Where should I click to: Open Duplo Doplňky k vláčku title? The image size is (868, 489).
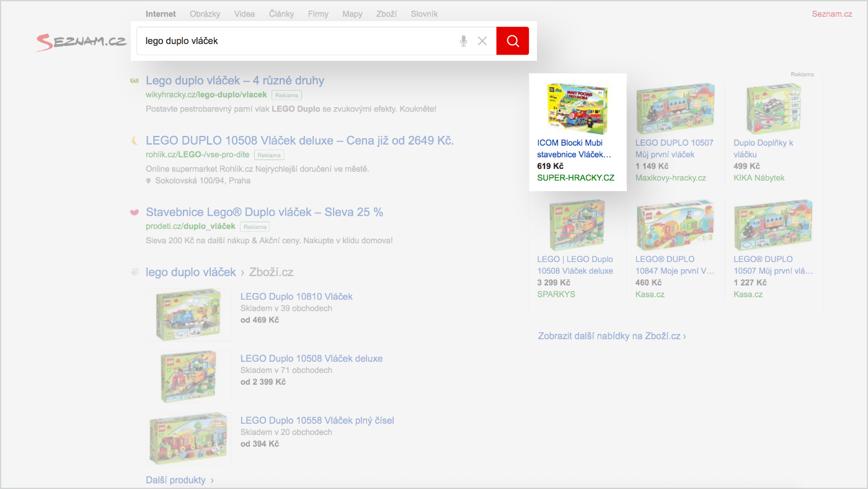[763, 148]
